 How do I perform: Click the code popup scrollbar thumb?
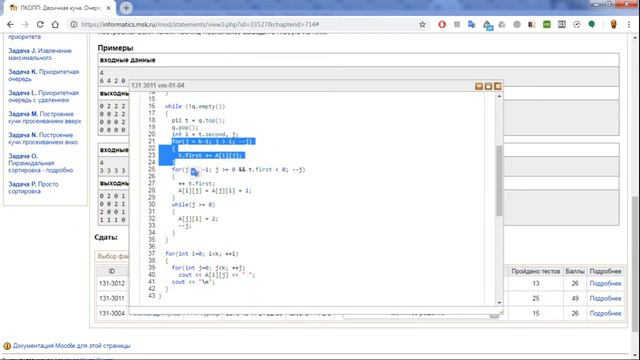[499, 180]
